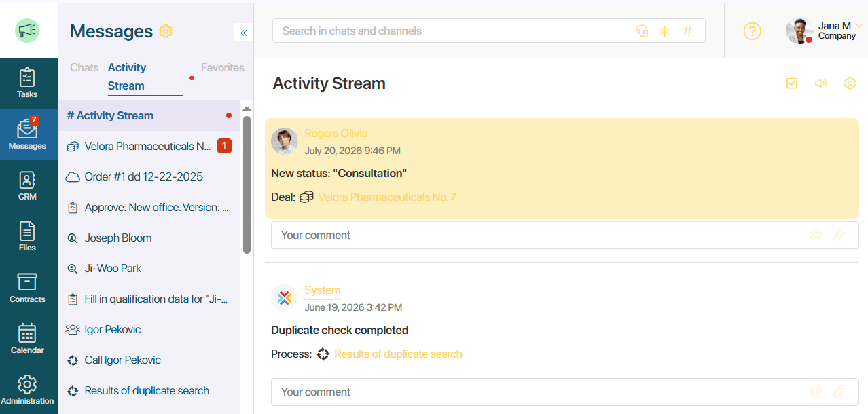868x414 pixels.
Task: Click the megaphone logo icon
Action: tap(27, 31)
